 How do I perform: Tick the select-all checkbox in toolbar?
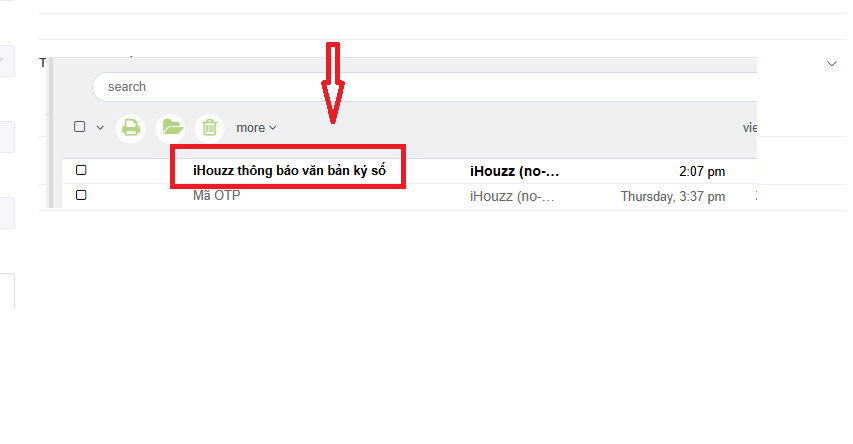(79, 127)
